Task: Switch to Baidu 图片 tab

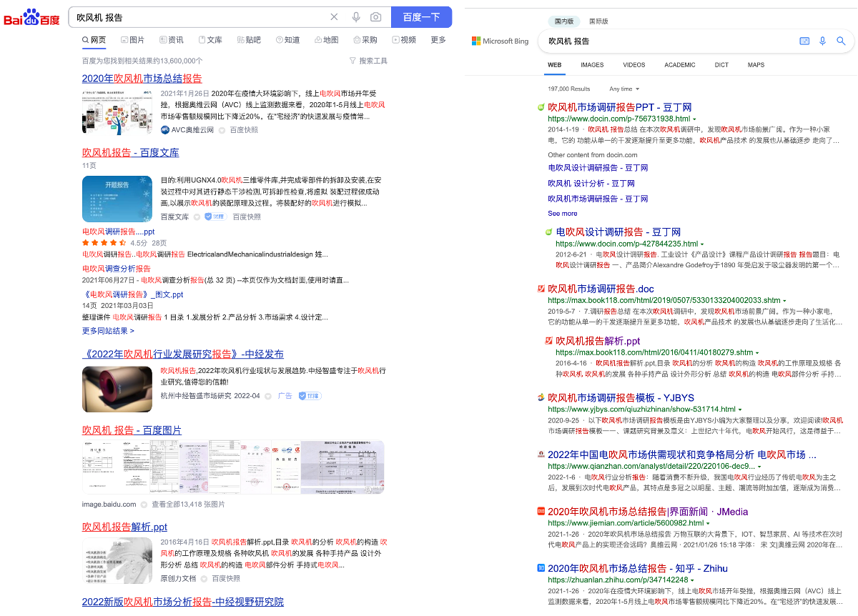Action: point(132,40)
